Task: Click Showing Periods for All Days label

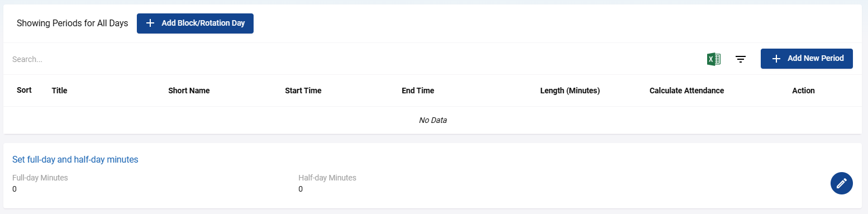Action: (73, 23)
